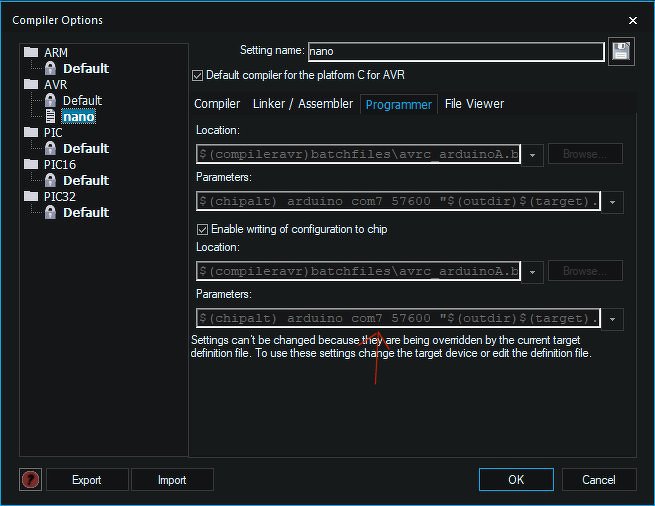The image size is (655, 506).
Task: Expand the first Location path dropdown
Action: (533, 155)
